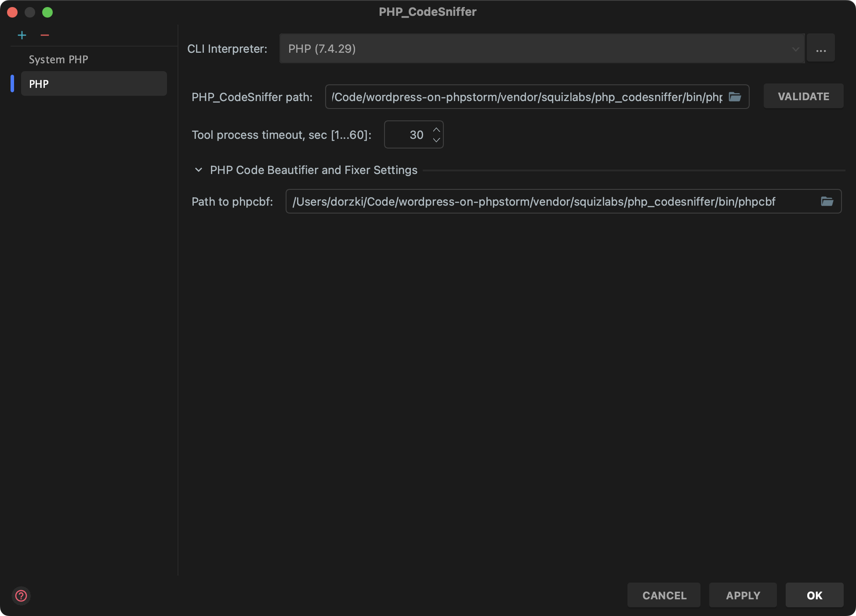The width and height of the screenshot is (856, 616).
Task: Increase timeout with up stepper arrow
Action: pyautogui.click(x=436, y=130)
